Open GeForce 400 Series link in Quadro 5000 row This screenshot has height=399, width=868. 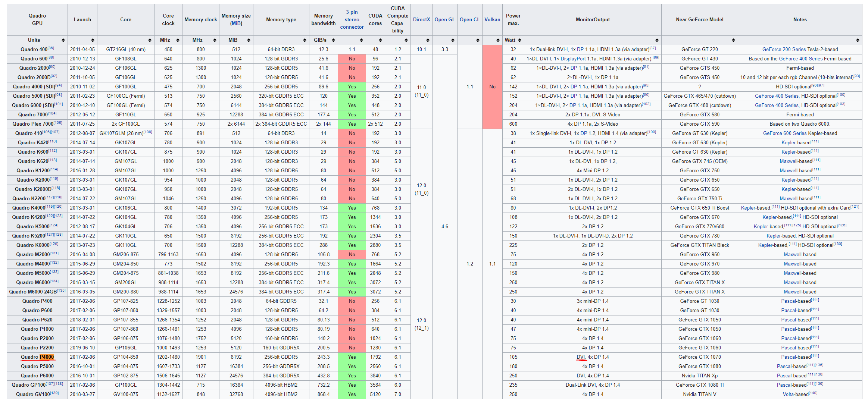click(777, 96)
